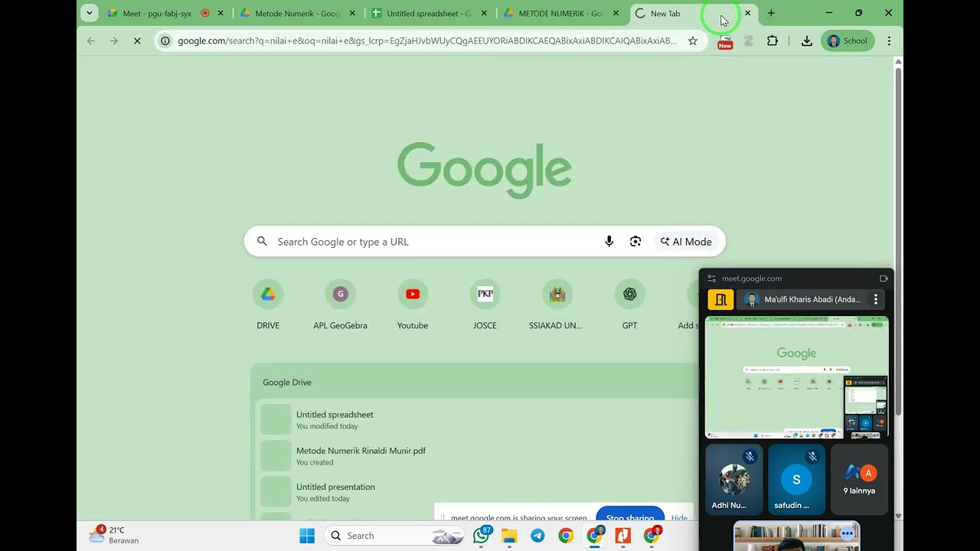Viewport: 980px width, 551px height.
Task: Open options for Ma'ulfi Kharis Abadi
Action: [x=876, y=299]
